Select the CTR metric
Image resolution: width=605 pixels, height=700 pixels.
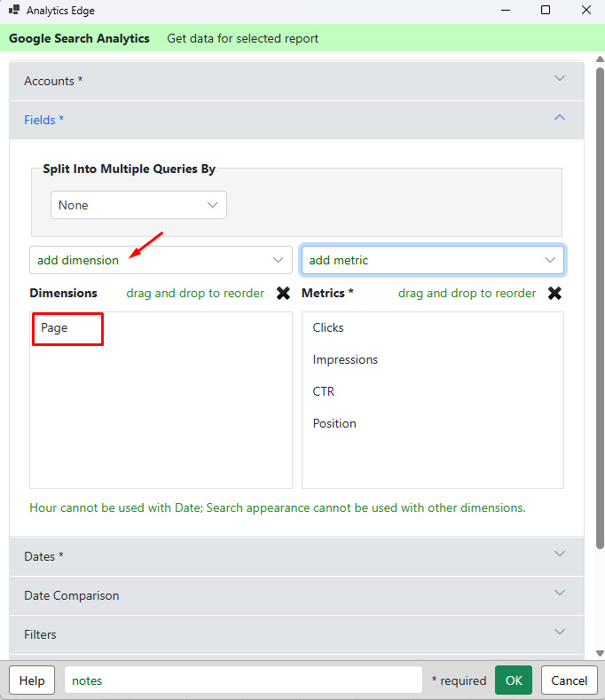(x=323, y=391)
